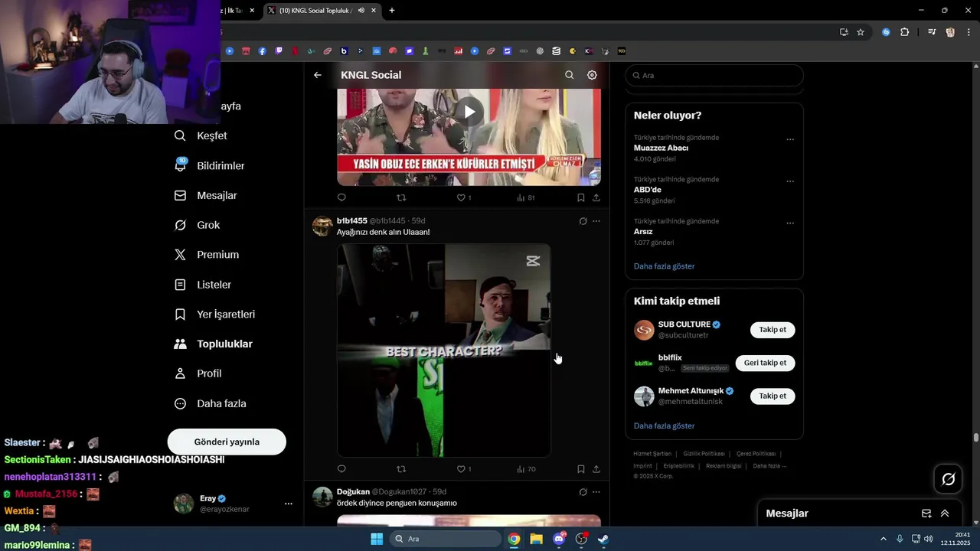
Task: Focus the Ara search field on X
Action: pos(714,76)
